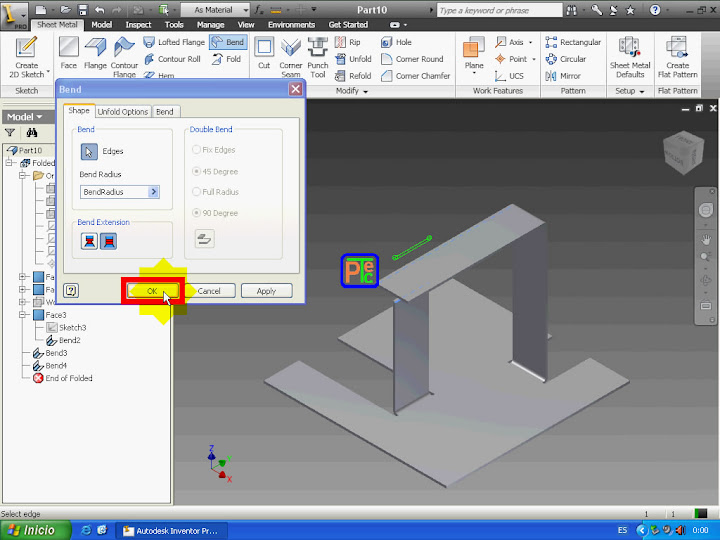The image size is (720, 540).
Task: Activate the Bend ribbon tool
Action: (228, 42)
